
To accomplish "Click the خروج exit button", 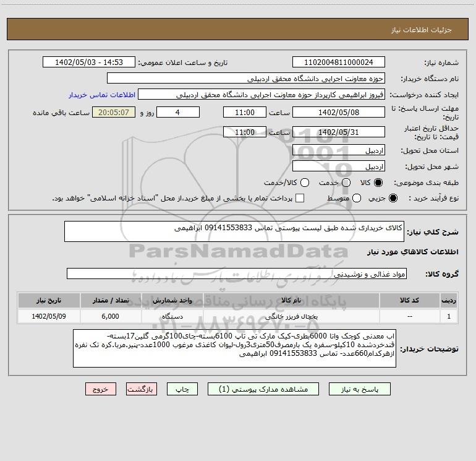I will [x=101, y=389].
